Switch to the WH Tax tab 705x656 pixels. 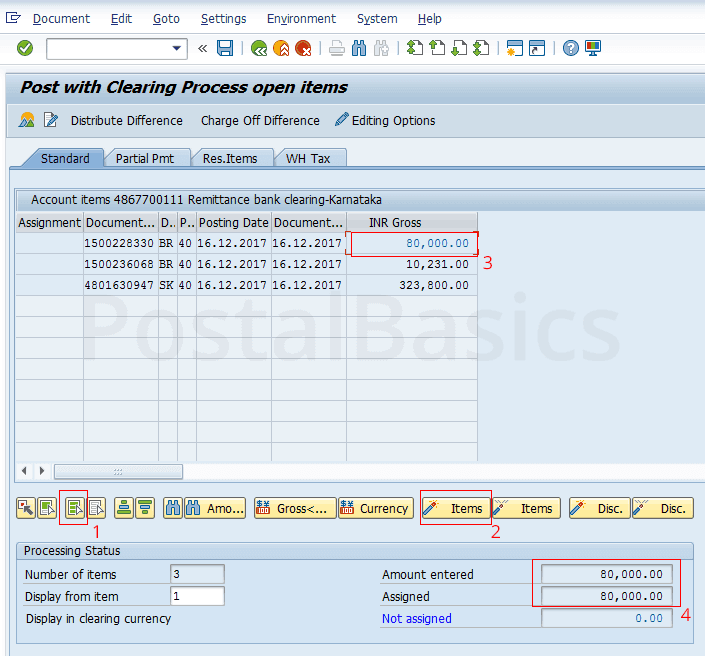coord(308,158)
